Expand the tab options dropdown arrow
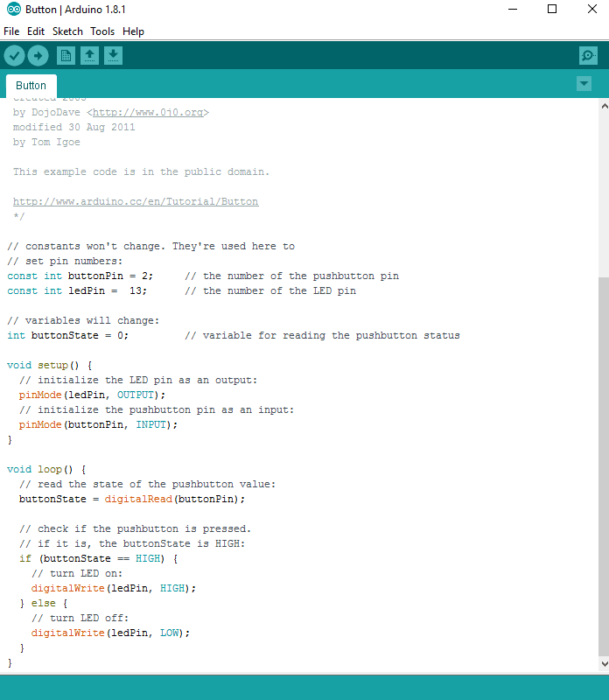The width and height of the screenshot is (609, 700). pyautogui.click(x=584, y=83)
